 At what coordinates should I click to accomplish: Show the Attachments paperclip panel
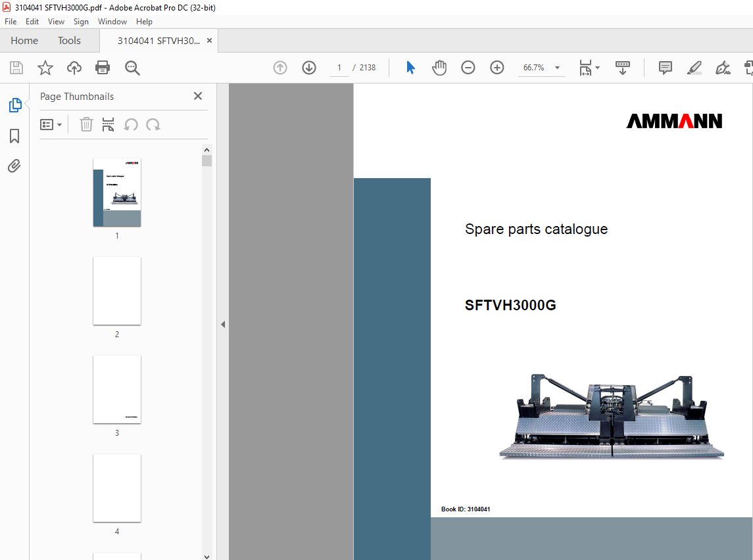pos(14,166)
